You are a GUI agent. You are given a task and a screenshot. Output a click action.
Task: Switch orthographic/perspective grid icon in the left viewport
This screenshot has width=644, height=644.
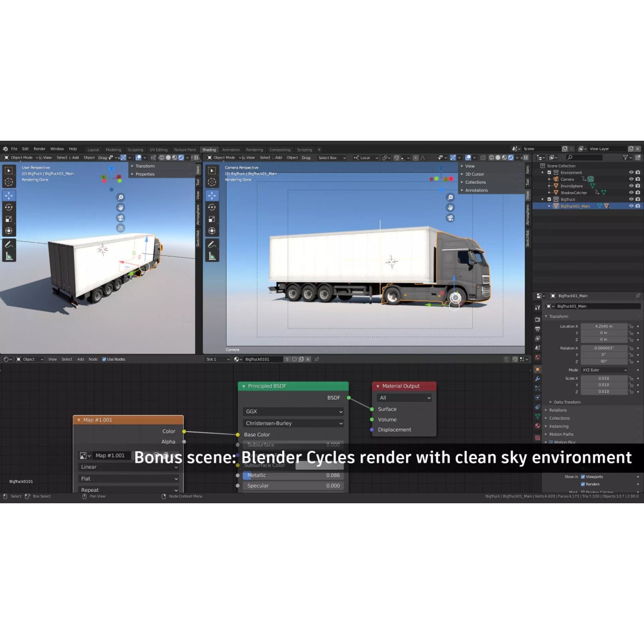[x=120, y=228]
